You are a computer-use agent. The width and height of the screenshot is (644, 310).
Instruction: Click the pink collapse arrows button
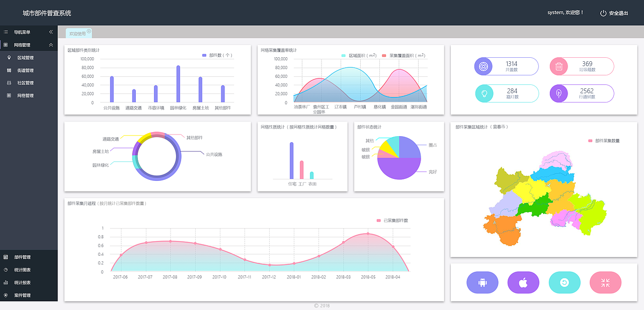point(605,282)
